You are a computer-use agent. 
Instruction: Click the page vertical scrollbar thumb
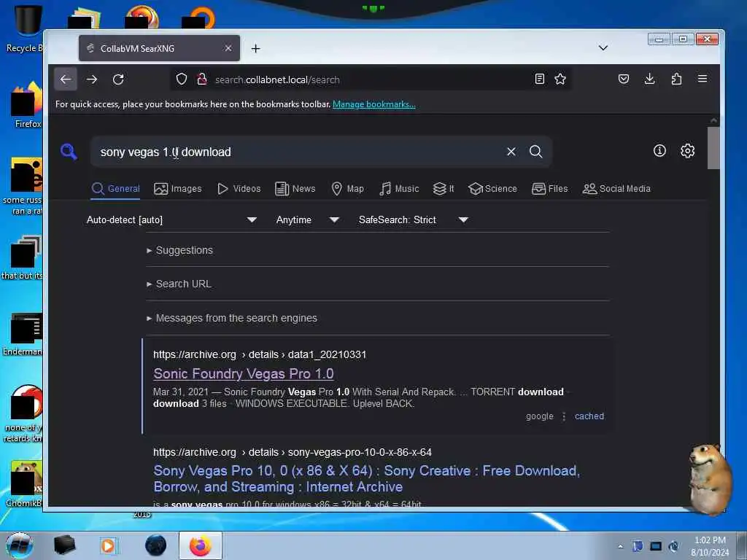click(713, 148)
